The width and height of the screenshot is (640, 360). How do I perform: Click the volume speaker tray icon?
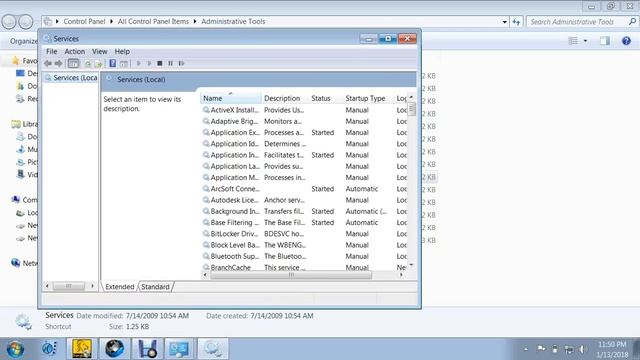pyautogui.click(x=582, y=349)
